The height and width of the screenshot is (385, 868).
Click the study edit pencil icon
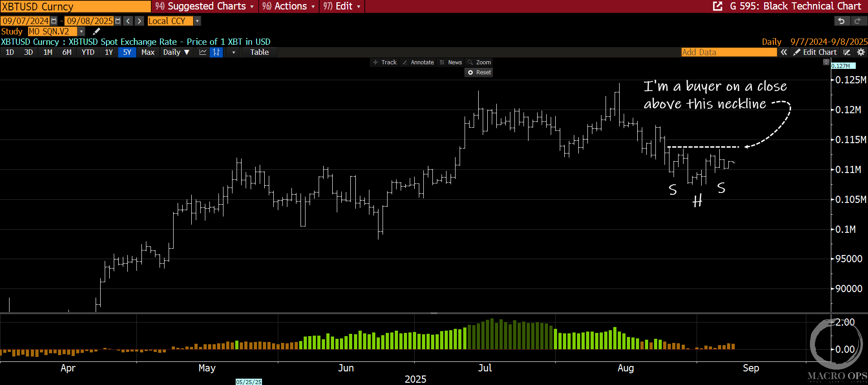(x=96, y=31)
